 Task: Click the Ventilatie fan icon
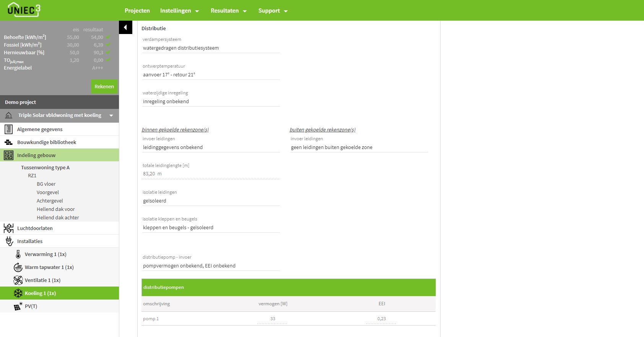[x=18, y=280]
